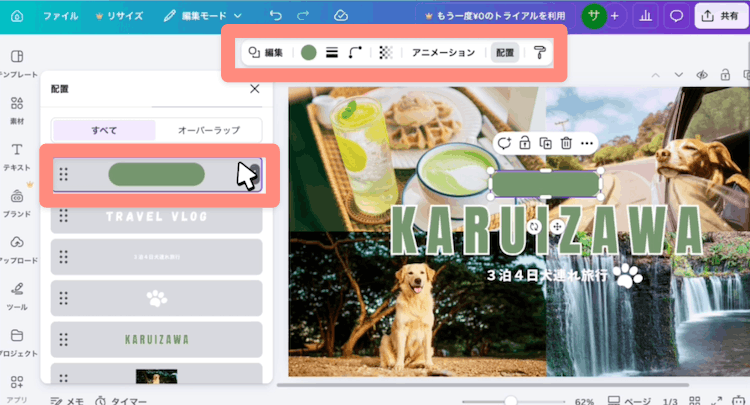Grab drag handle of paw layer

[x=63, y=298]
